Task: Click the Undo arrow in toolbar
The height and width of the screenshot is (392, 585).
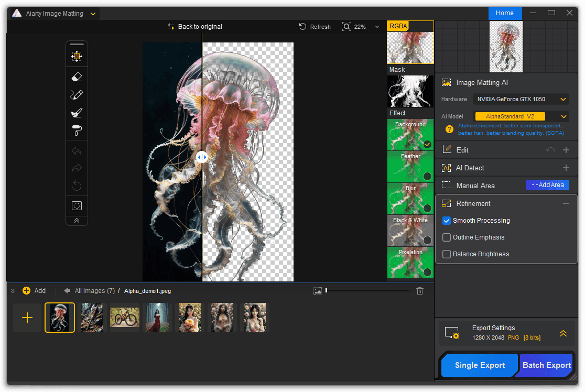Action: coord(77,151)
